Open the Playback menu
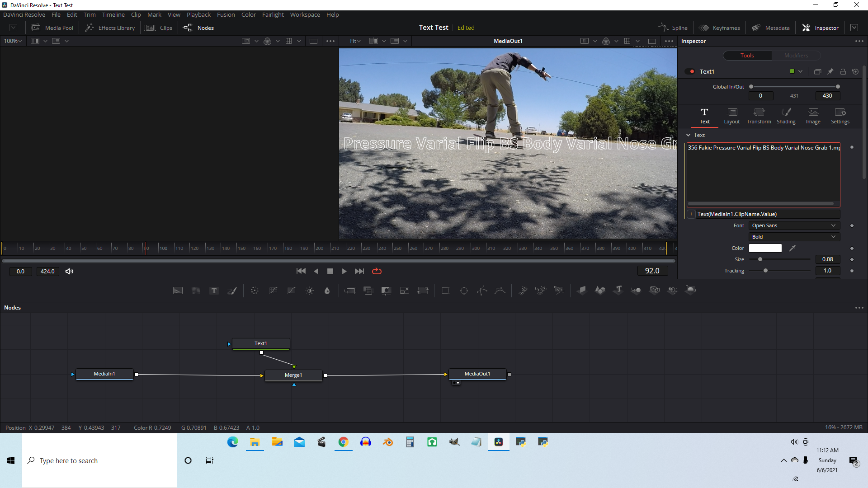 coord(198,14)
